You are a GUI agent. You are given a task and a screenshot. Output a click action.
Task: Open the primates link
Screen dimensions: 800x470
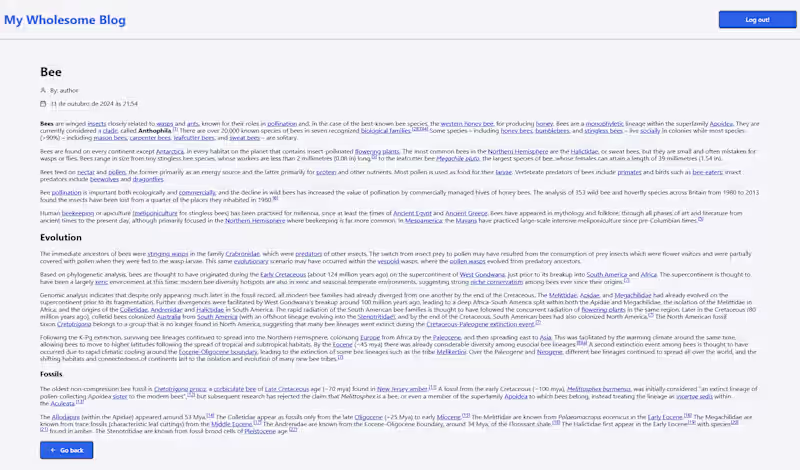click(x=629, y=172)
